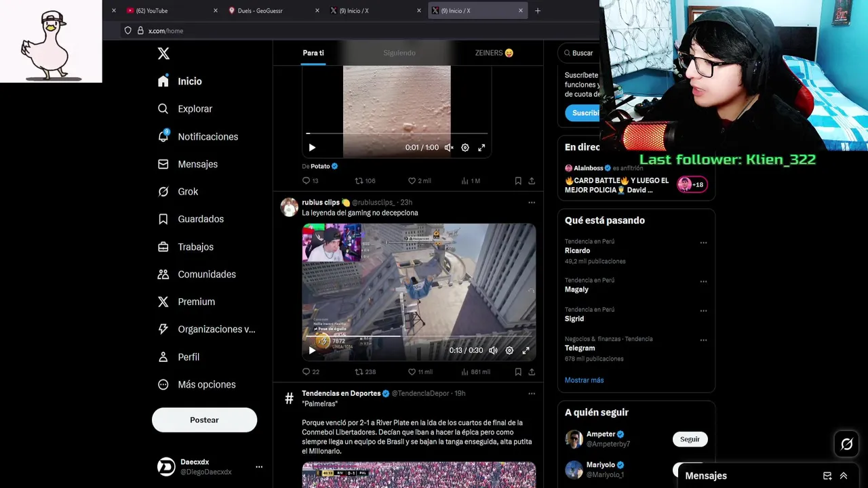This screenshot has width=868, height=488.
Task: Open the Telegram trending topic
Action: [x=580, y=348]
